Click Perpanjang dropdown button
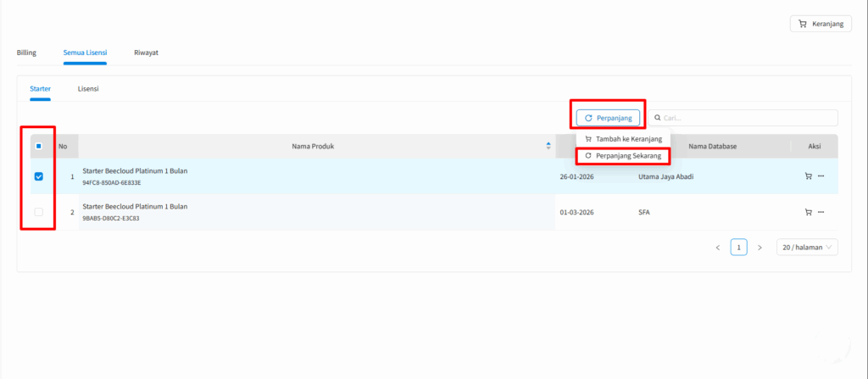 608,118
